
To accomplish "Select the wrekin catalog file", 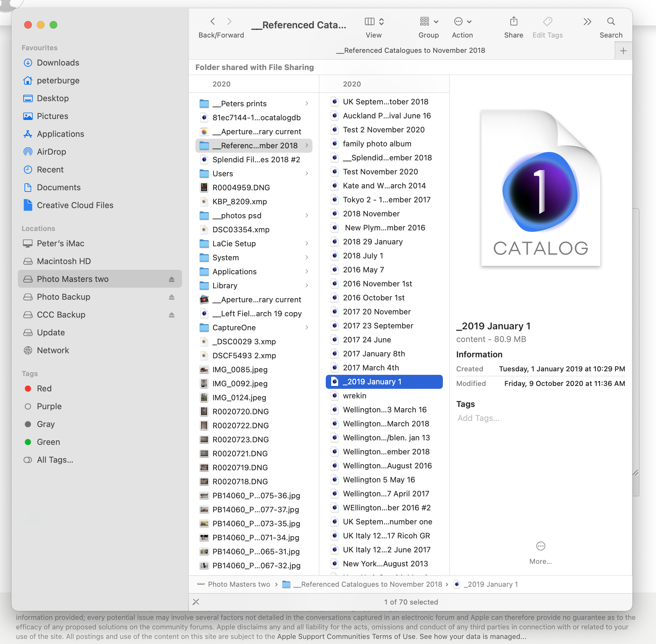I will point(354,395).
